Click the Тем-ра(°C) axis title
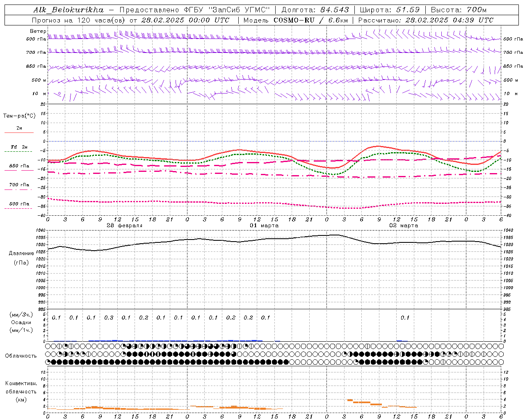Image resolution: width=525 pixels, height=420 pixels. 19,116
